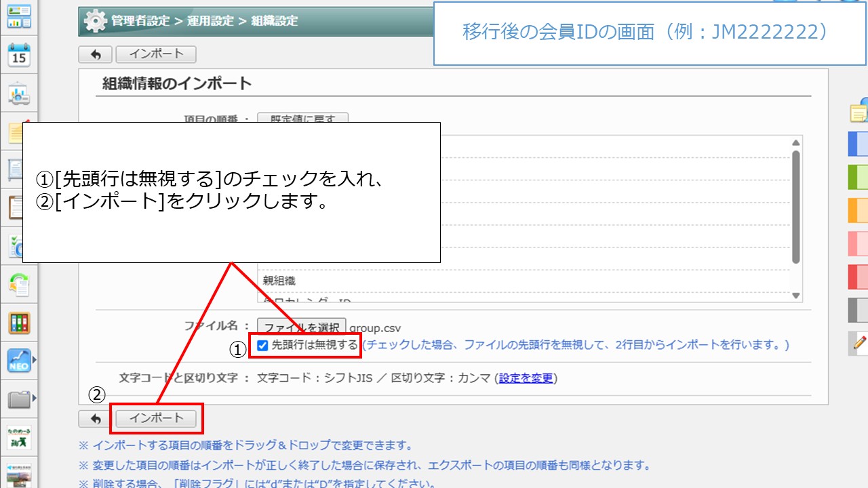
Task: Expand the arrow next to the folder icon
Action: click(35, 399)
